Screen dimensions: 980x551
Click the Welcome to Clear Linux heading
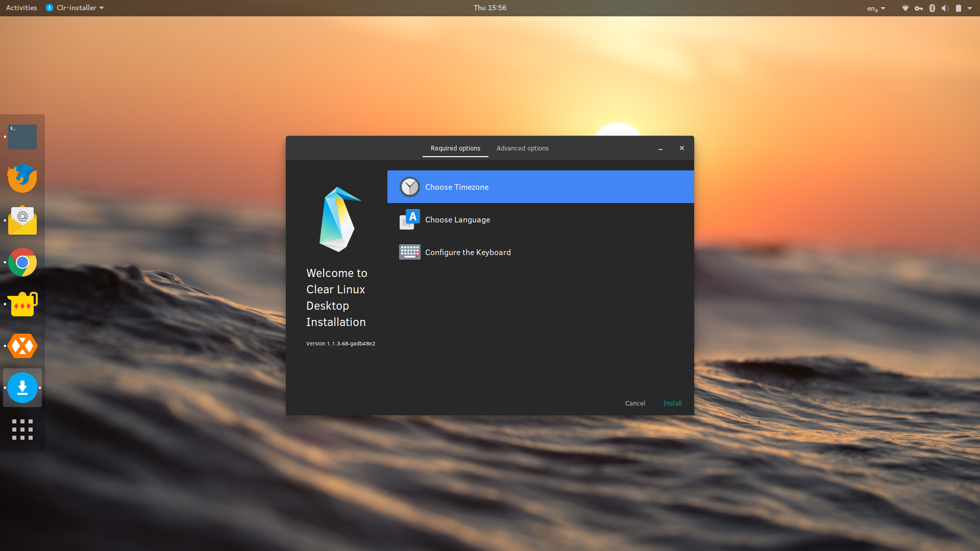(336, 297)
